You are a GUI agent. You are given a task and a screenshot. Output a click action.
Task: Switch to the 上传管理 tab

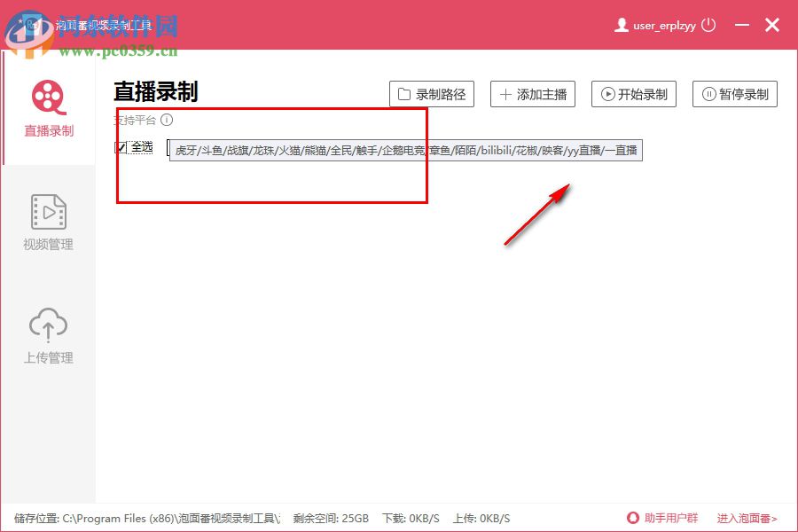pos(47,337)
